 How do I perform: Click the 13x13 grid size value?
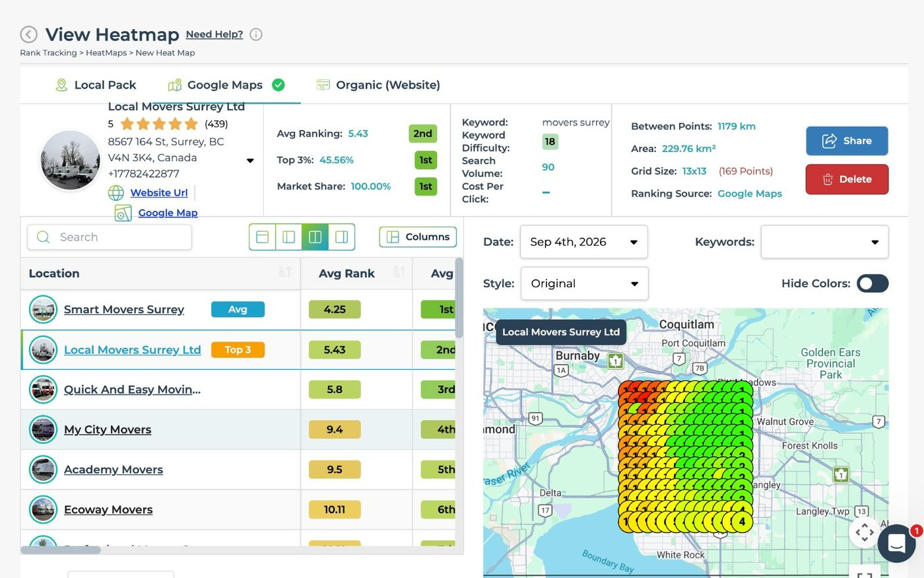pyautogui.click(x=694, y=171)
